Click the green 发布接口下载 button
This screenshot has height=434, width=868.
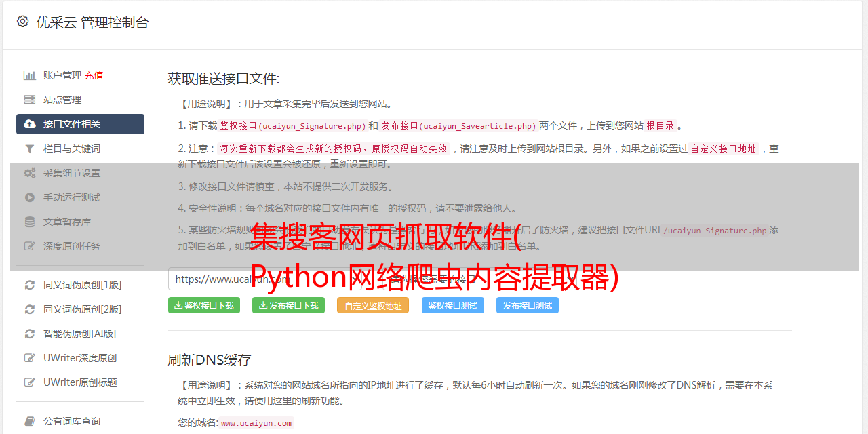pyautogui.click(x=288, y=305)
